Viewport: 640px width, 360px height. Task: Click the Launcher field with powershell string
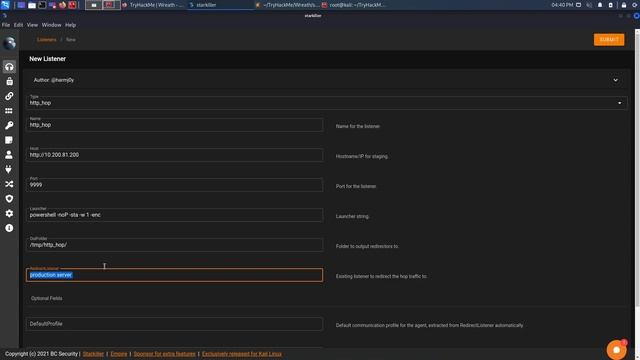point(175,215)
